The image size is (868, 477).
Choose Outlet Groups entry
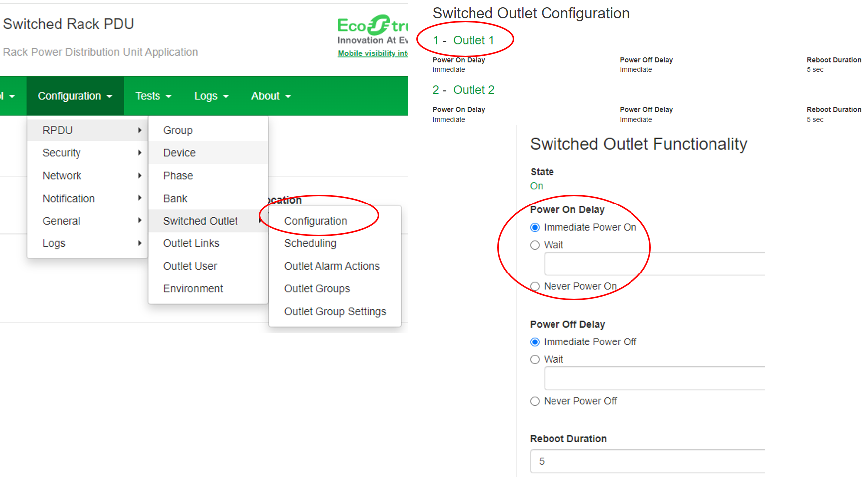[x=335, y=289]
